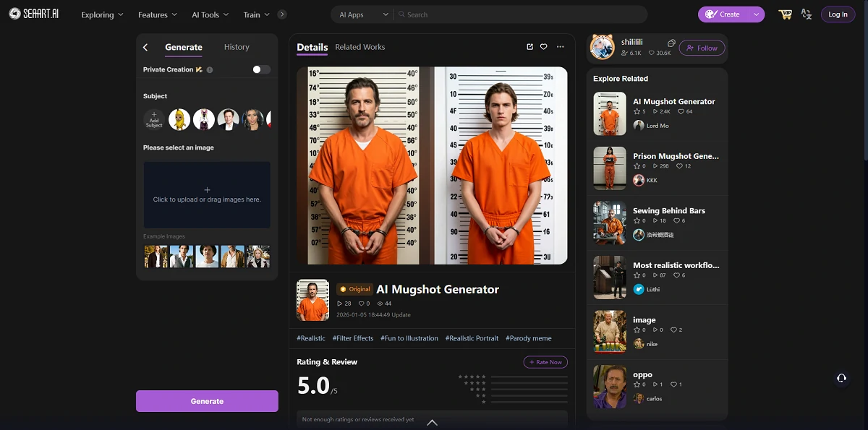Follow the creator shililili

pos(701,48)
